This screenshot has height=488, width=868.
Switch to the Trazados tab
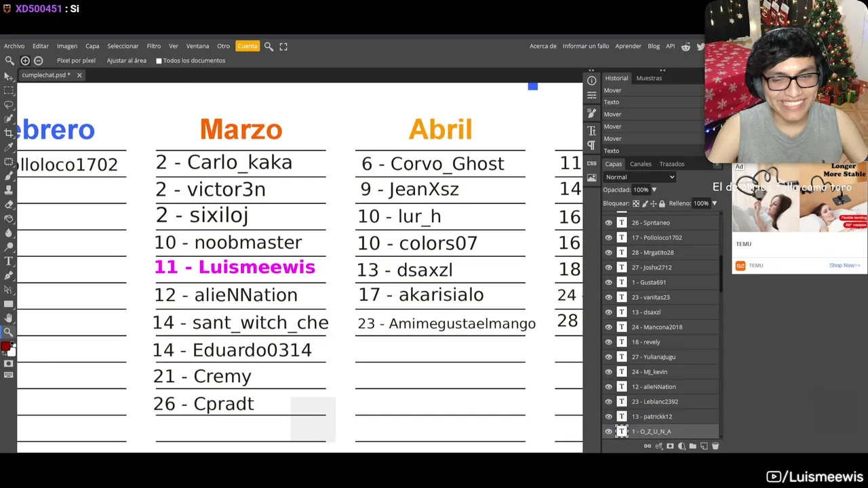pos(672,164)
